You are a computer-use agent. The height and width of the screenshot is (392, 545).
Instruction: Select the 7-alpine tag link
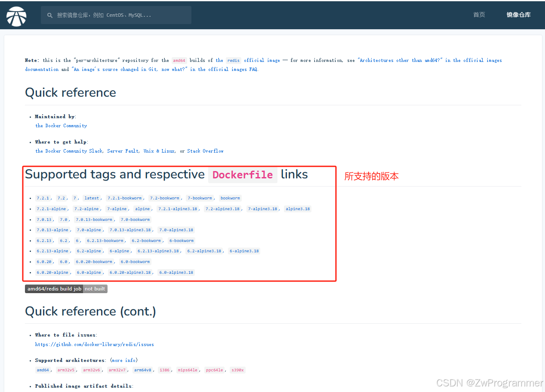[x=117, y=209]
